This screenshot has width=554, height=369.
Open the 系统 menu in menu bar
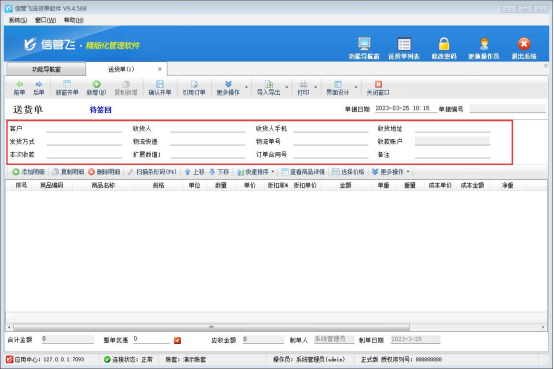pos(18,20)
